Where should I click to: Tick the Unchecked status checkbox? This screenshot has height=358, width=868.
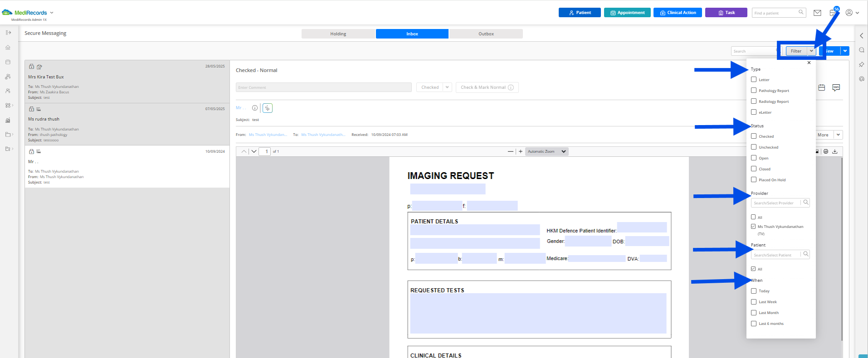754,147
